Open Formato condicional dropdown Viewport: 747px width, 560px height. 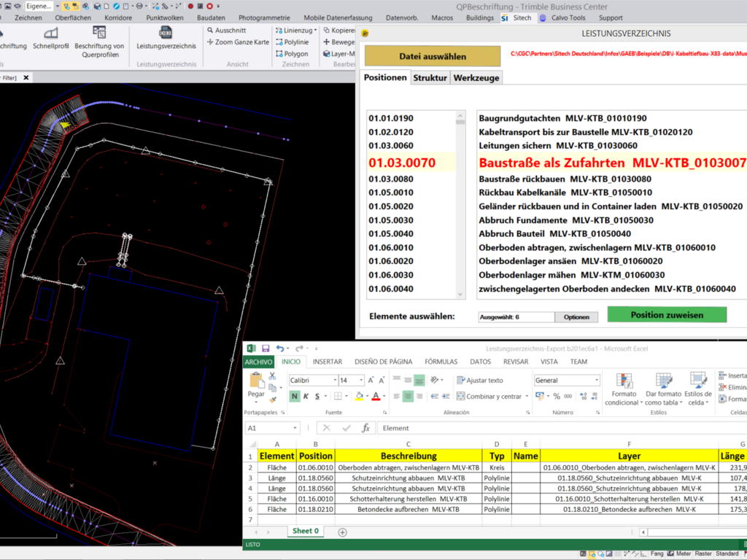pos(624,389)
